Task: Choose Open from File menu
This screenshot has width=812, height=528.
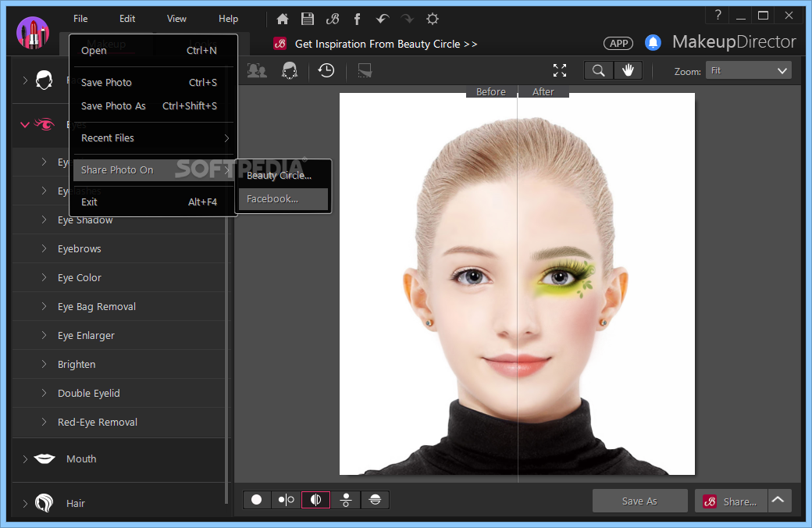Action: point(154,50)
